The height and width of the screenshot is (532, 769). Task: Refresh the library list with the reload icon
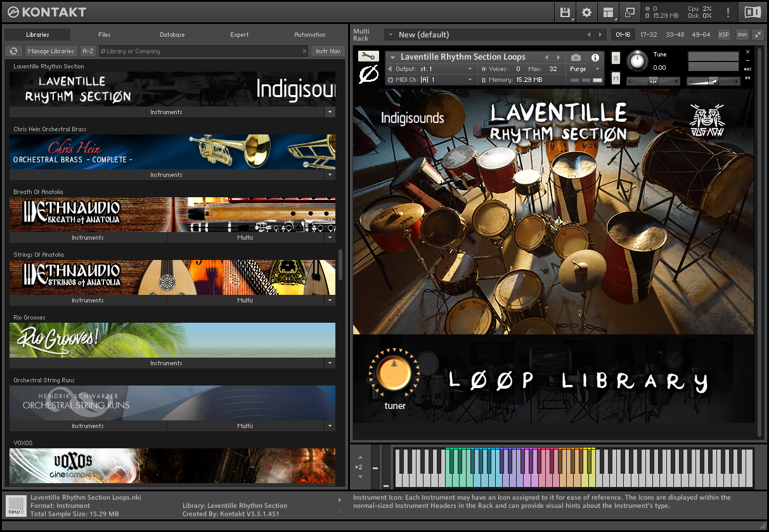[x=13, y=51]
